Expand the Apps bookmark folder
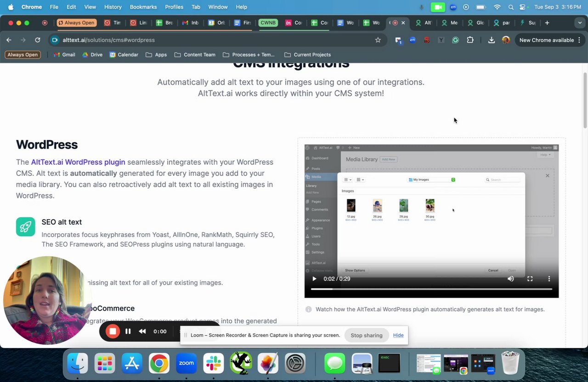The height and width of the screenshot is (382, 588). [x=156, y=55]
